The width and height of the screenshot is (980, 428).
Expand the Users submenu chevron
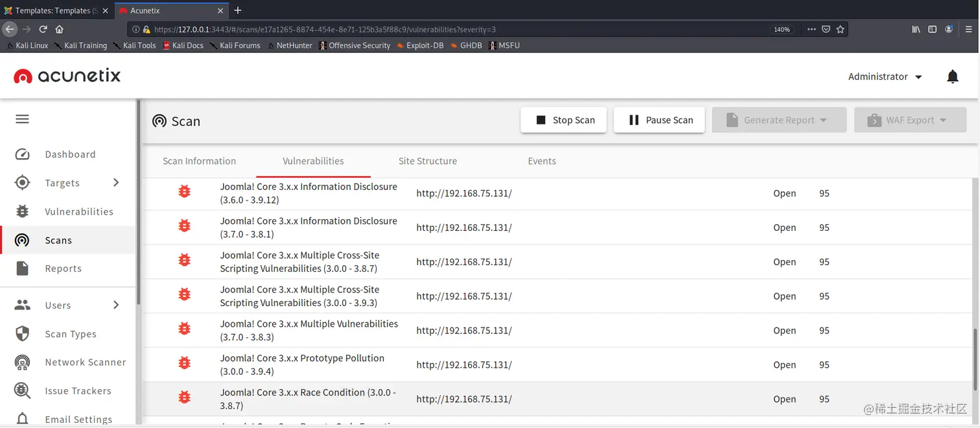[116, 305]
